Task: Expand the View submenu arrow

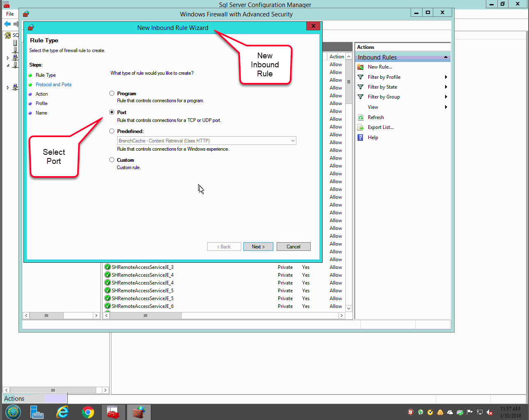Action: 446,107
